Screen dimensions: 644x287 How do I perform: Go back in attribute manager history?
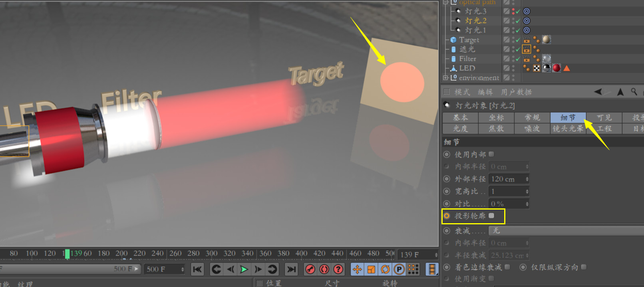598,92
